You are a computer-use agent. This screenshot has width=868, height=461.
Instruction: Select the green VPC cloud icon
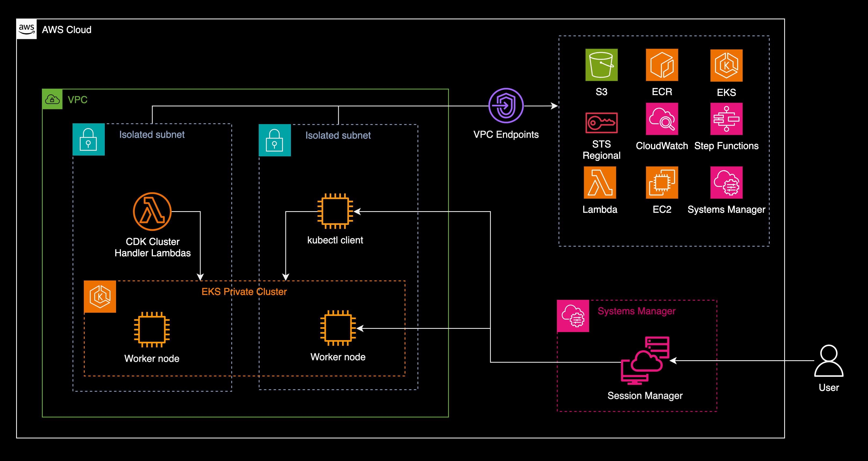tap(52, 99)
